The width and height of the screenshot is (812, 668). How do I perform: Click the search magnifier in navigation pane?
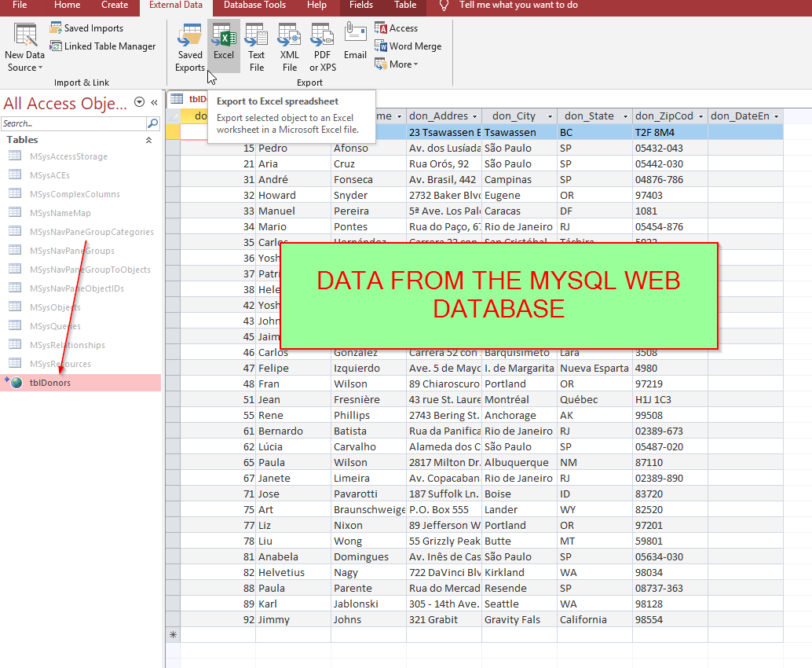point(153,123)
